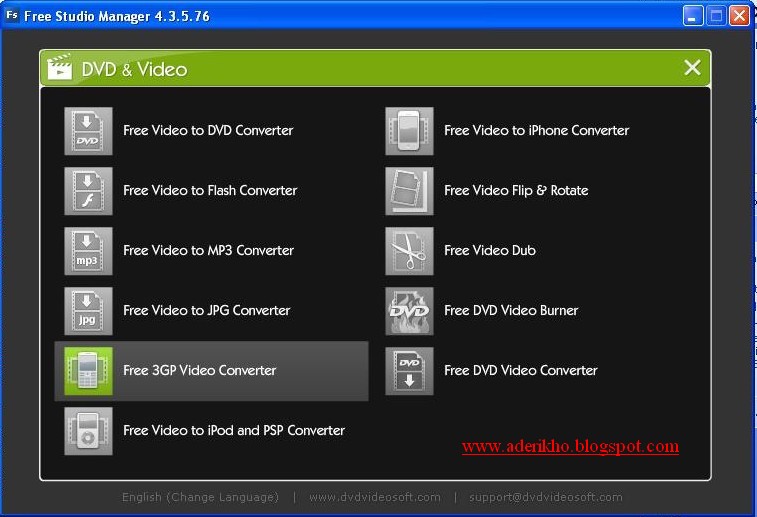Choose Free Video to JPG Converter text
Viewport: 757px width, 517px height.
point(207,310)
